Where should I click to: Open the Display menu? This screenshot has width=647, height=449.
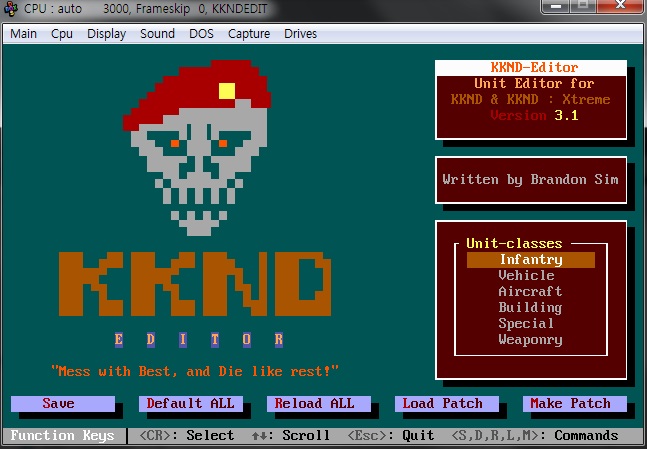point(106,34)
